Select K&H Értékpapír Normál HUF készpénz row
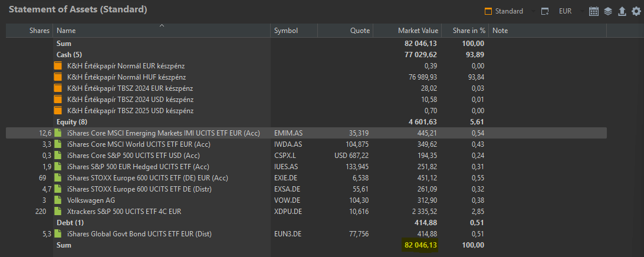 [306, 77]
